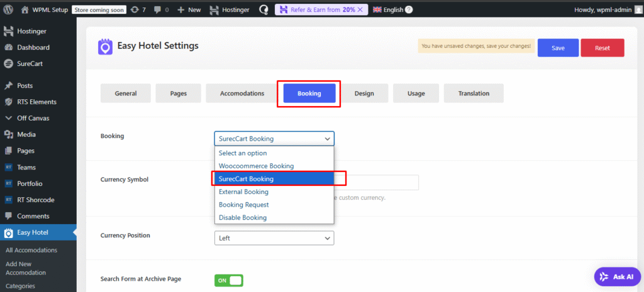The height and width of the screenshot is (292, 644).
Task: Click the Off Canvas chevron icon
Action: tap(8, 118)
